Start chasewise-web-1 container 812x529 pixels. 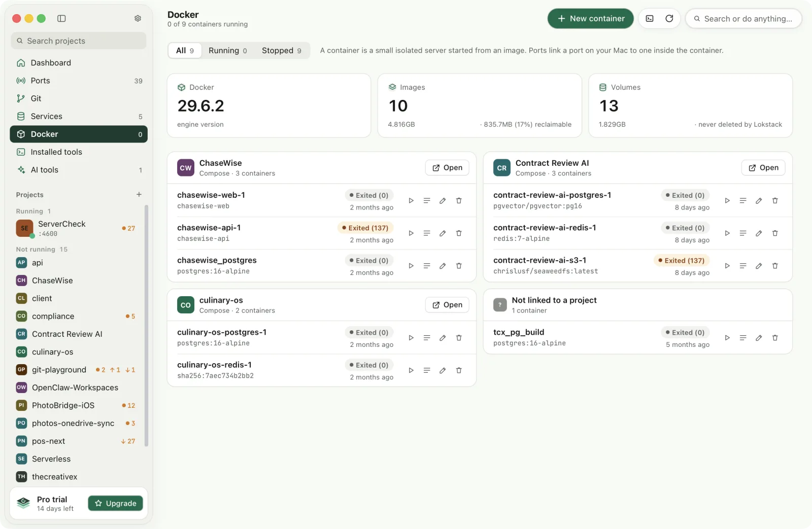411,201
